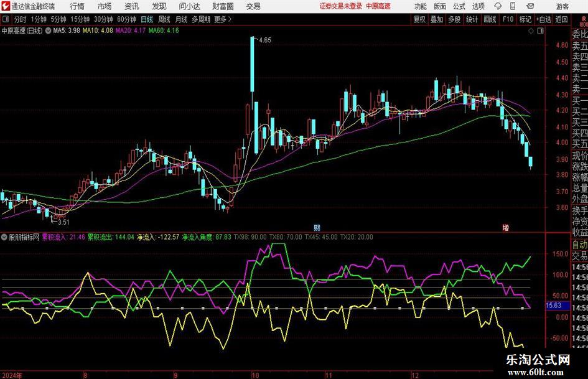588x379 pixels.
Task: Switch to 周线 weekly period
Action: coord(164,19)
